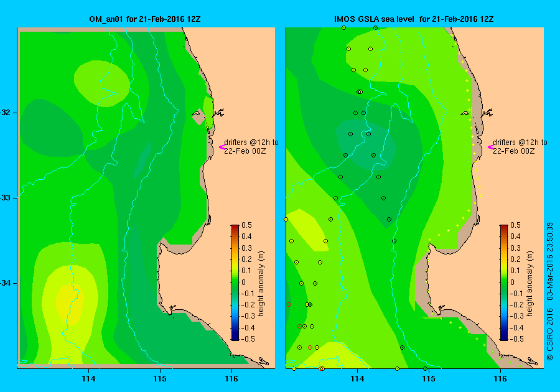Click the CSIRO 2016 copyright timestamp text

click(x=550, y=291)
